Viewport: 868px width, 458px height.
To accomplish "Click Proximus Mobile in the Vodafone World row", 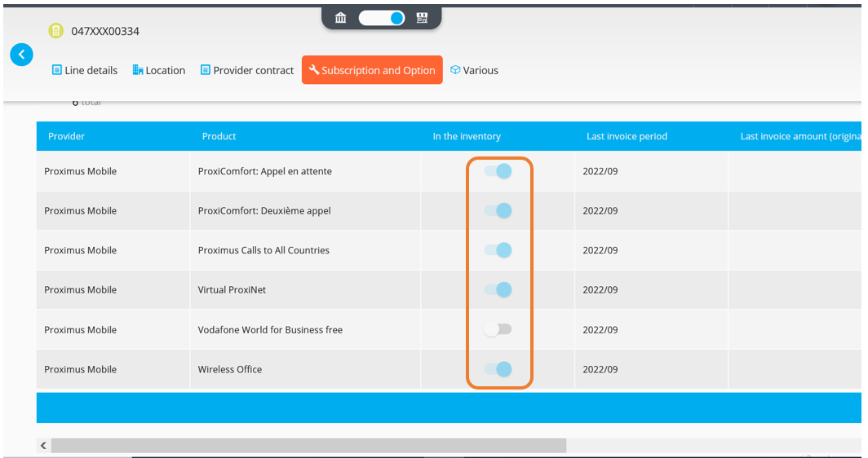I will coord(80,330).
